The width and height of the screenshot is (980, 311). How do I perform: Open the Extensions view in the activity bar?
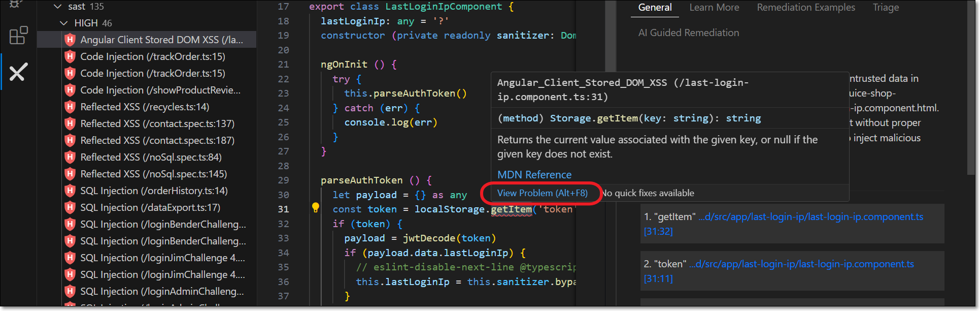[18, 35]
